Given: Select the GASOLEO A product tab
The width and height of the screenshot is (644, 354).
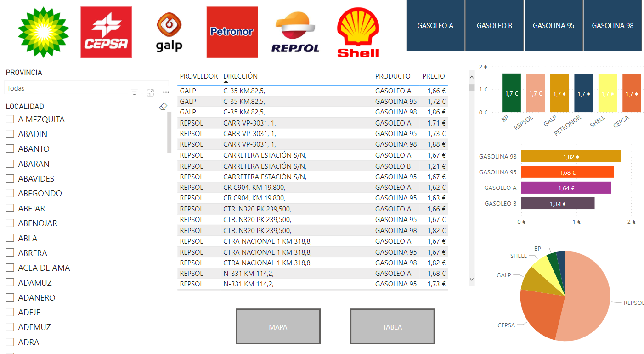Looking at the screenshot, I should point(435,26).
